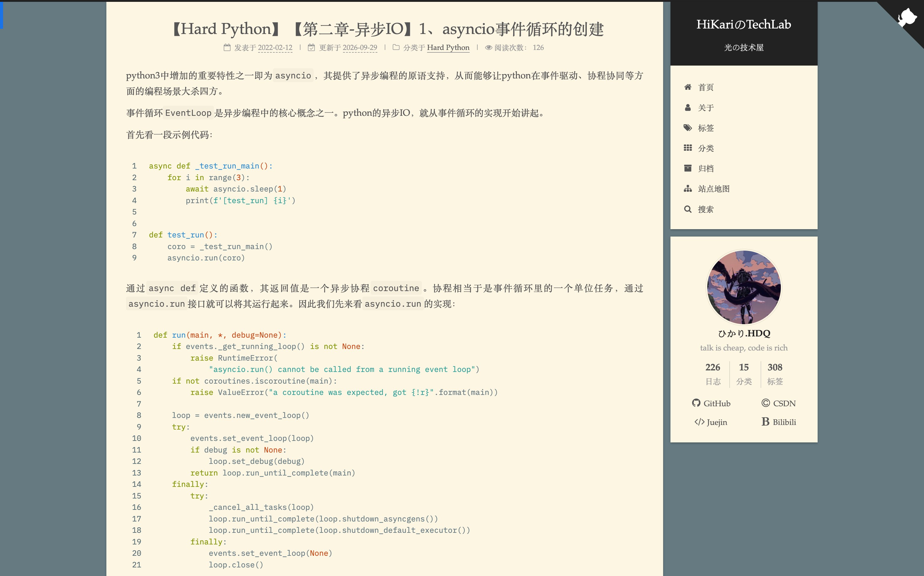Click the 226 日志 post count
Image resolution: width=924 pixels, height=576 pixels.
point(712,374)
